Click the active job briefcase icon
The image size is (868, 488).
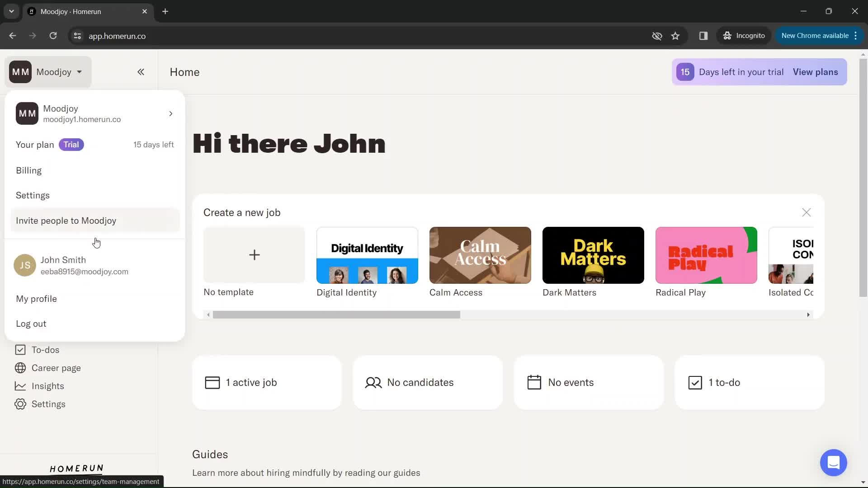coord(212,383)
